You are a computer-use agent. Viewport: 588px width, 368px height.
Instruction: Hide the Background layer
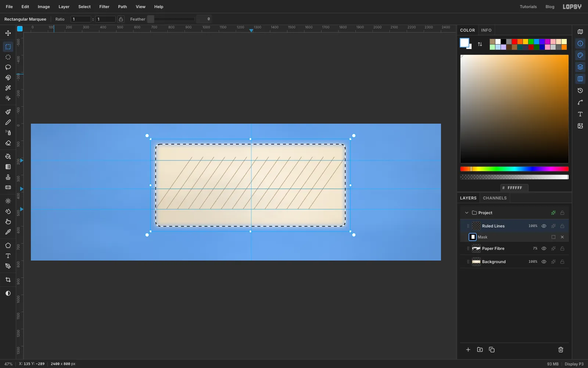(544, 262)
